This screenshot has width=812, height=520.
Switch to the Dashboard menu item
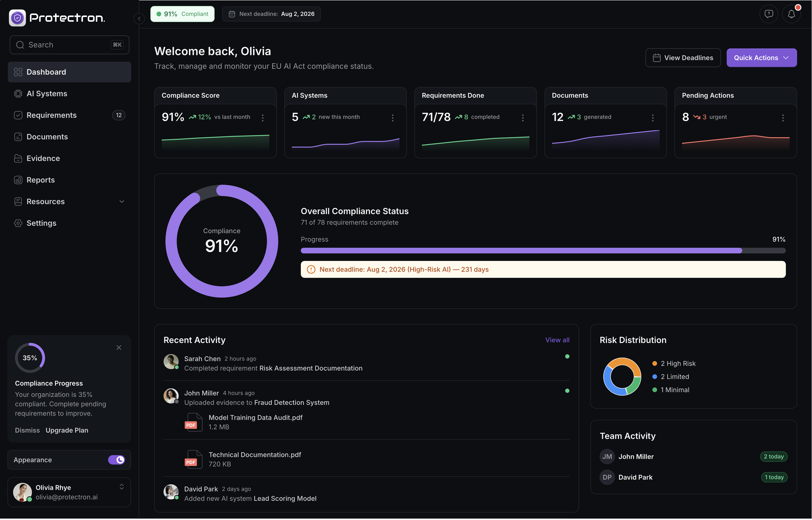(46, 72)
